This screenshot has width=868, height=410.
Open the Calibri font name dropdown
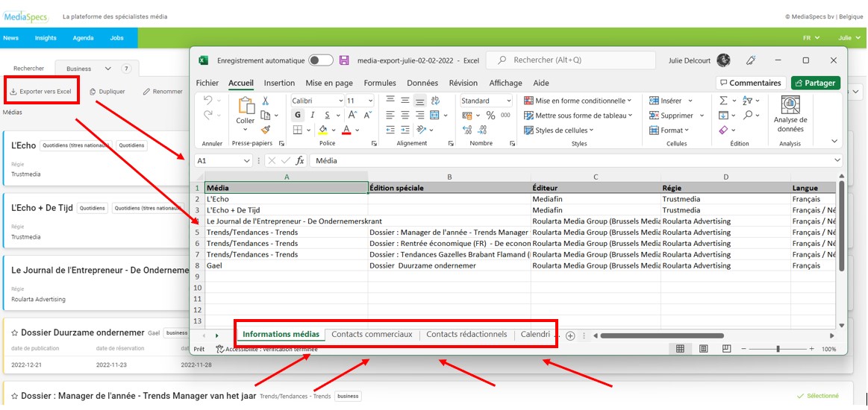tap(340, 101)
